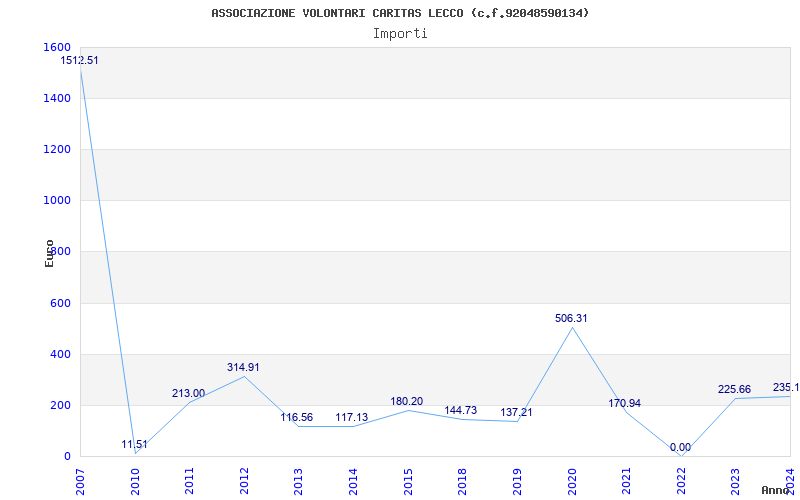Click x-axis year 2021

point(626,482)
